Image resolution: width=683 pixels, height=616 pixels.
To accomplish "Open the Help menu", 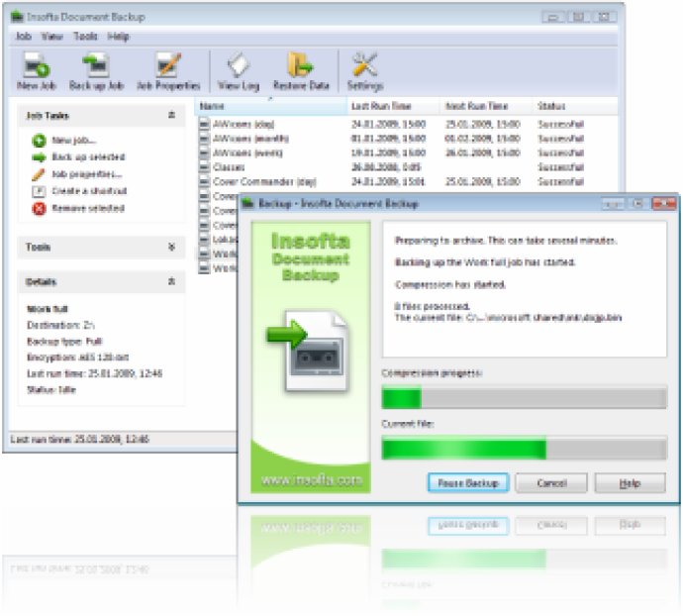I will tap(118, 37).
